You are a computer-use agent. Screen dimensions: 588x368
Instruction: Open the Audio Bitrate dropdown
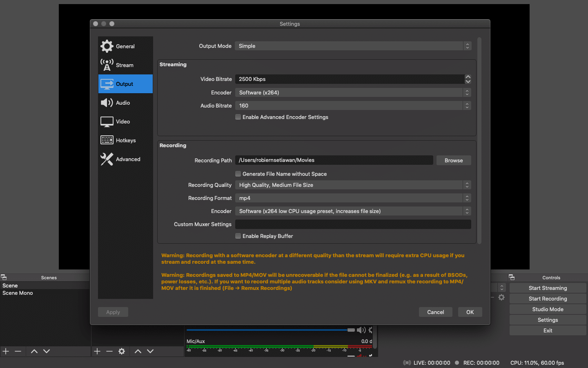(353, 105)
